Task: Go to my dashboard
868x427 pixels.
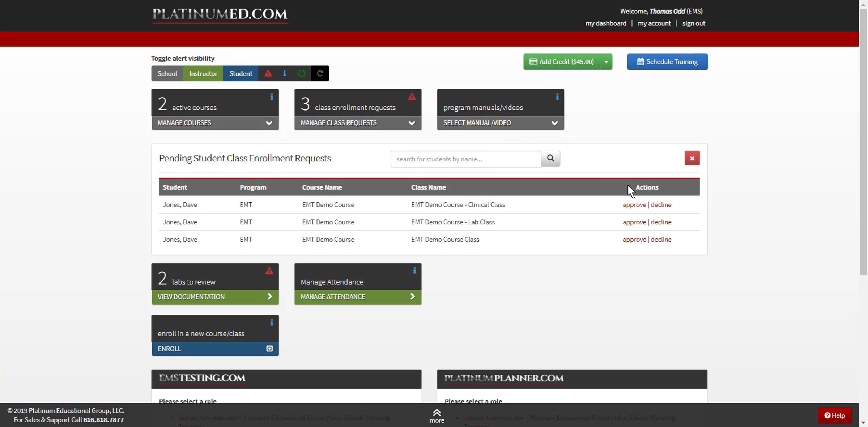Action: click(606, 23)
